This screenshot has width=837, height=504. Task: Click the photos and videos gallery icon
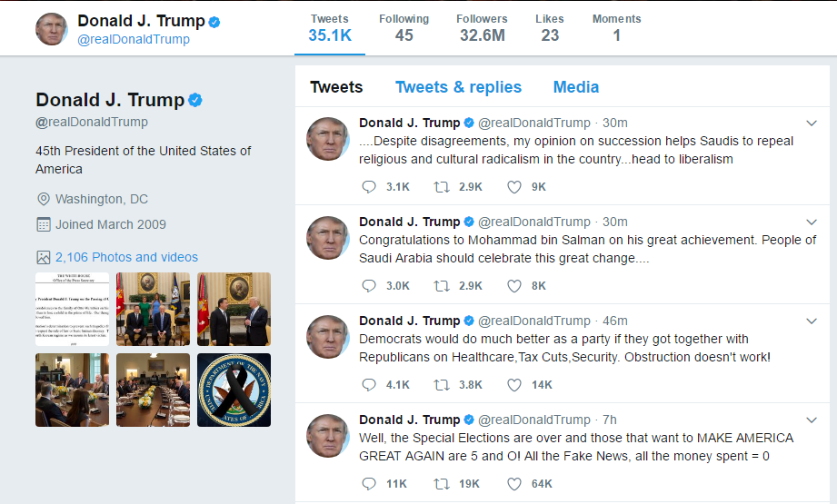[x=43, y=257]
